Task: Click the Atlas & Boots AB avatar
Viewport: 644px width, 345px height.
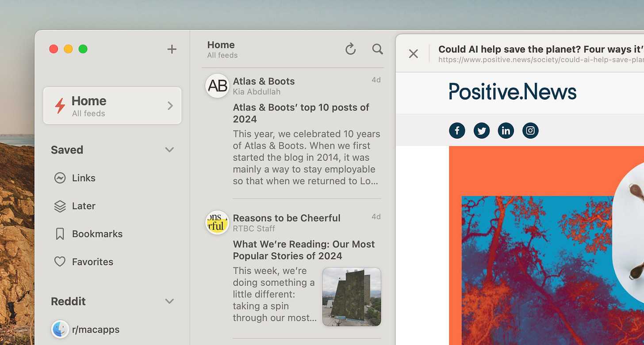Action: 217,85
